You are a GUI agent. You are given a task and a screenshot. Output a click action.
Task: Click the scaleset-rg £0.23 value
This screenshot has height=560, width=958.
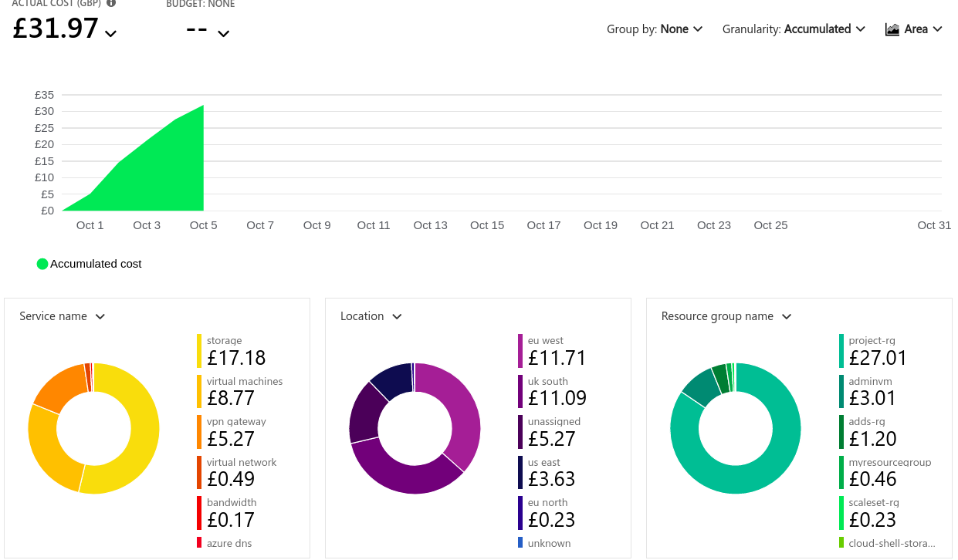[x=872, y=520]
